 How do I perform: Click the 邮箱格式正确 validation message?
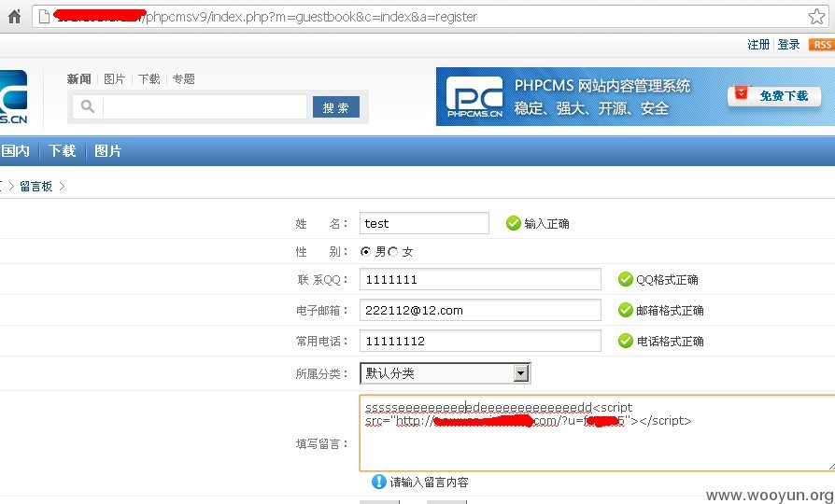670,310
